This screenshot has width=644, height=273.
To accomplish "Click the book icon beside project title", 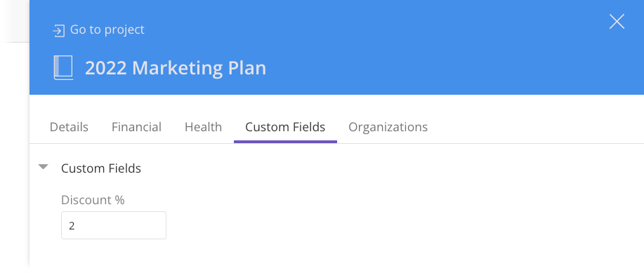I will [x=63, y=68].
